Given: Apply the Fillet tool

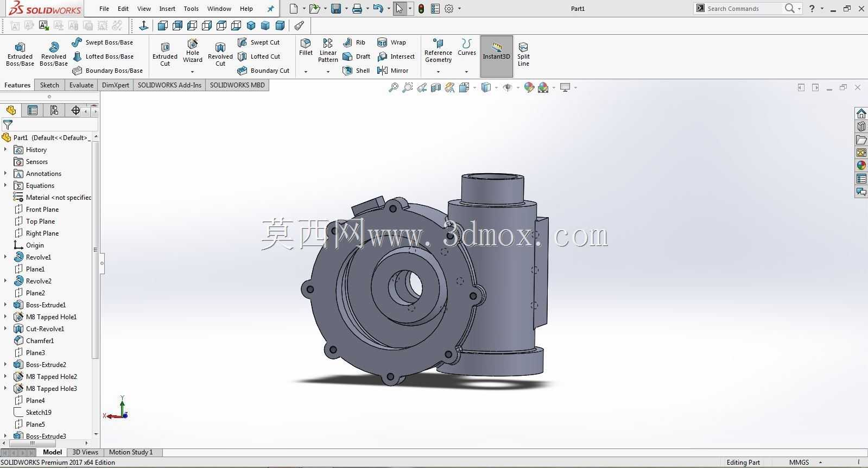Looking at the screenshot, I should 306,48.
